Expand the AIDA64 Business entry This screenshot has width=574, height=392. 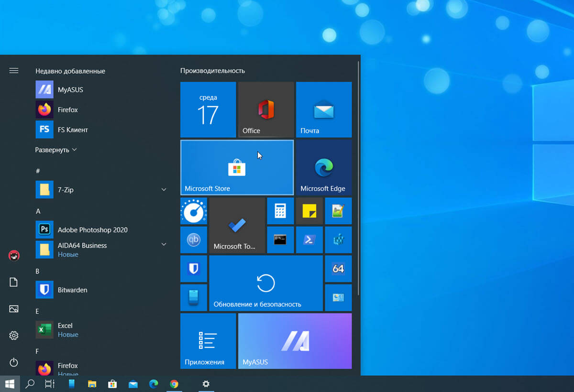[x=164, y=244]
